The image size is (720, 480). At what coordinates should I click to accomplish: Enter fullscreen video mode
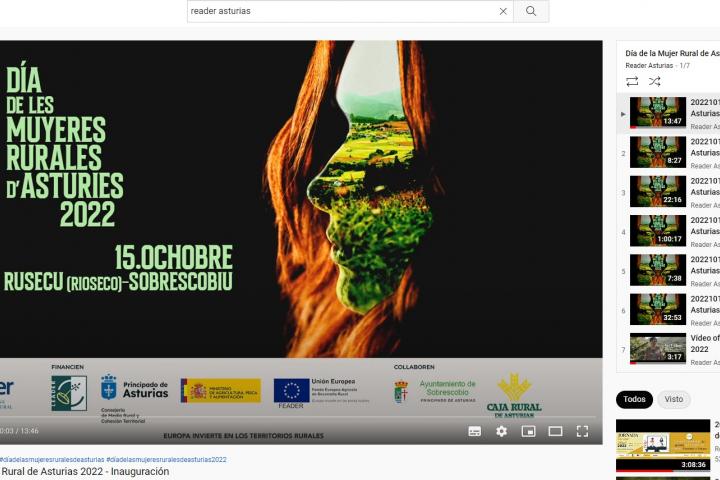(x=582, y=431)
